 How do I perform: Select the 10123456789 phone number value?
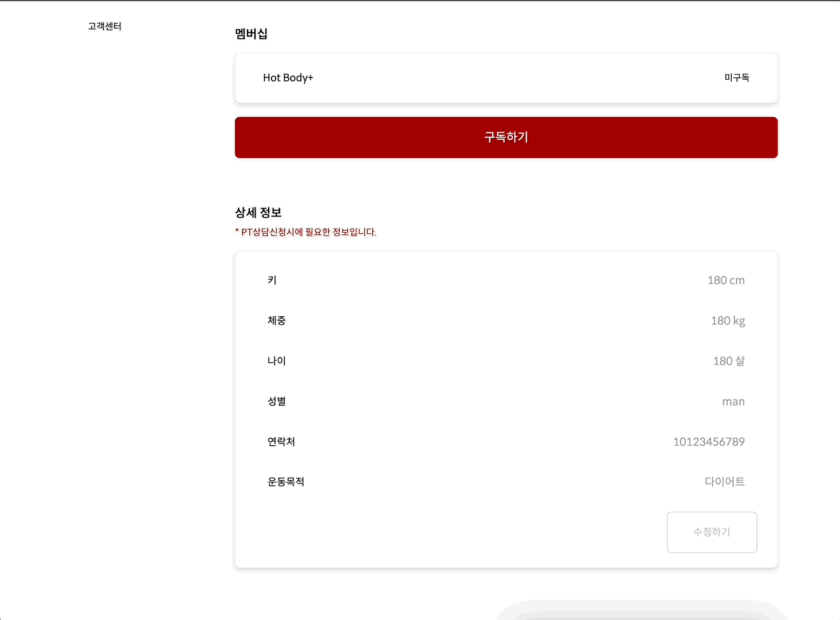click(x=709, y=441)
